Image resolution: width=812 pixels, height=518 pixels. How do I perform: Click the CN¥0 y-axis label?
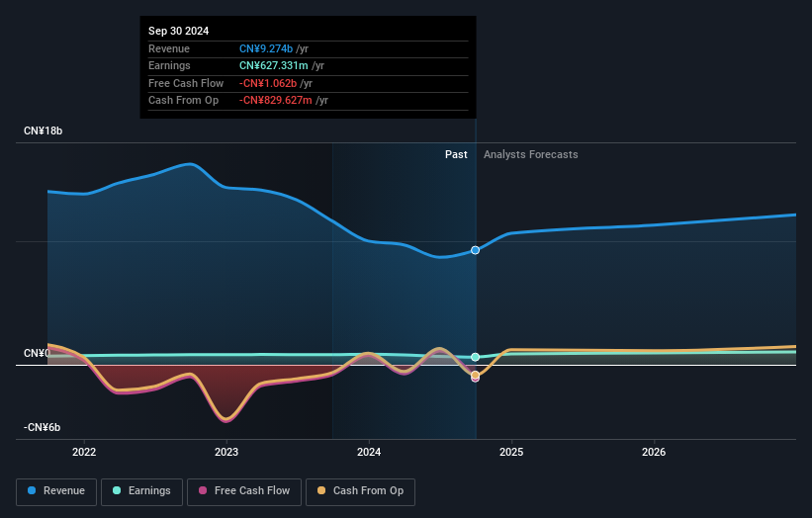pyautogui.click(x=37, y=354)
